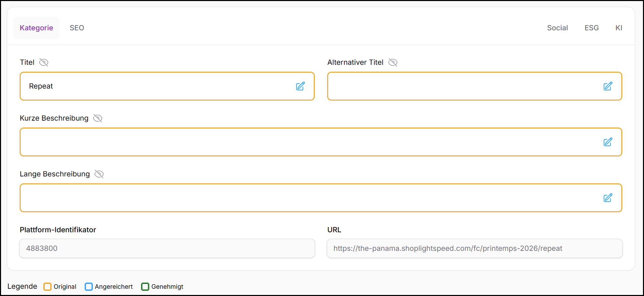Switch to the Kategorie tab
The height and width of the screenshot is (296, 644).
tap(36, 28)
